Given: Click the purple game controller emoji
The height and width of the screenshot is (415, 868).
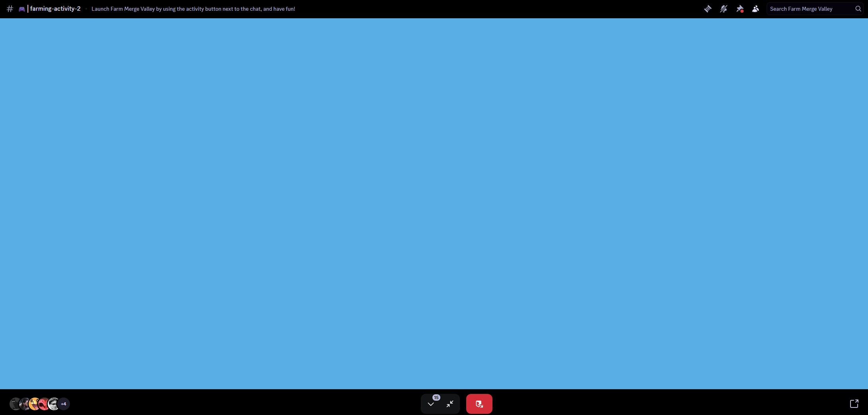Looking at the screenshot, I should [x=22, y=9].
